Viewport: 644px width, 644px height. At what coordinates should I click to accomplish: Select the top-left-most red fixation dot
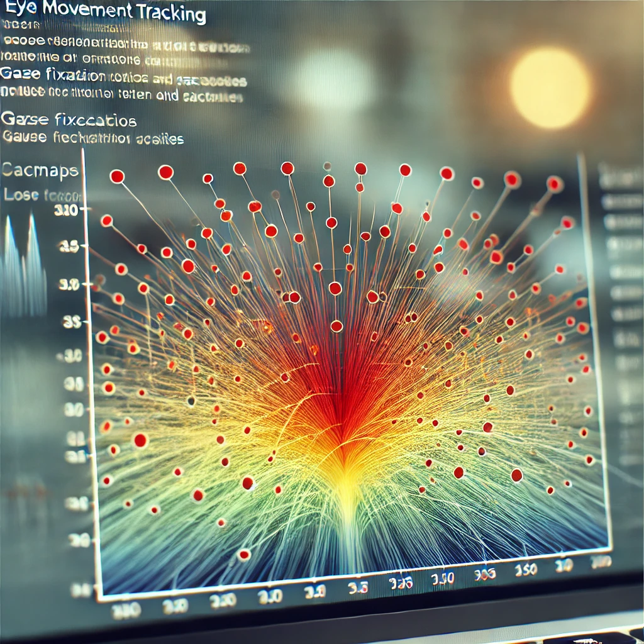pos(117,177)
